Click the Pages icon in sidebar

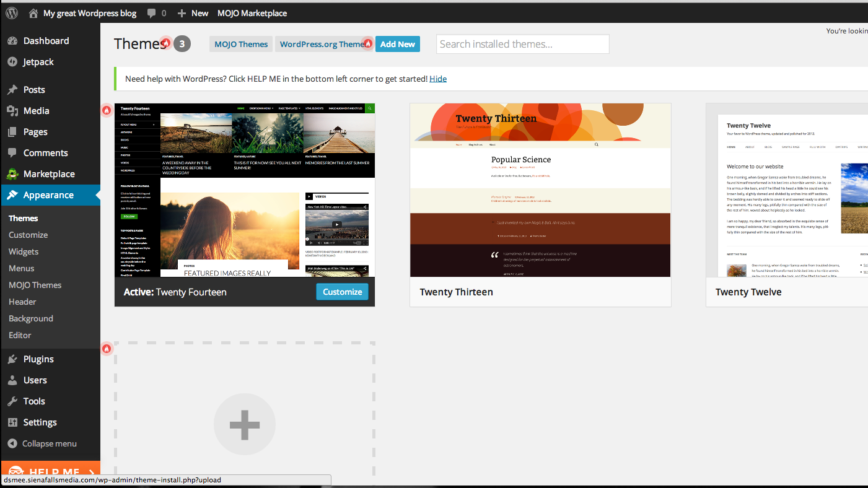[x=12, y=132]
